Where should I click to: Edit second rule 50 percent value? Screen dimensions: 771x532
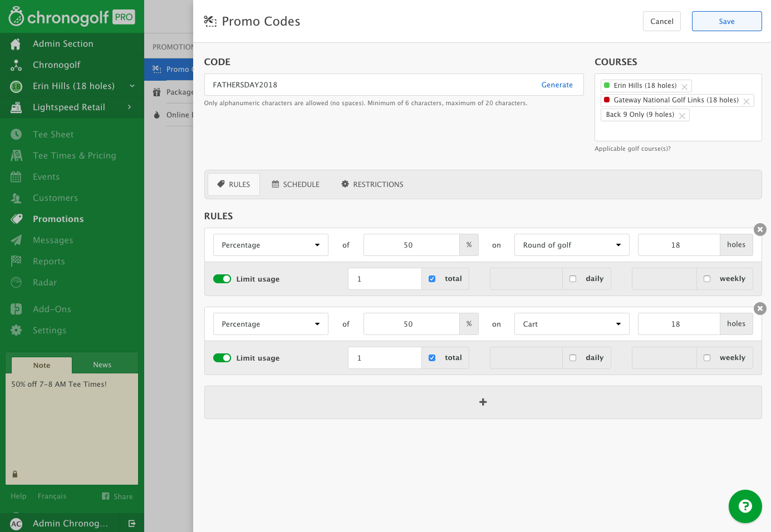pyautogui.click(x=411, y=324)
